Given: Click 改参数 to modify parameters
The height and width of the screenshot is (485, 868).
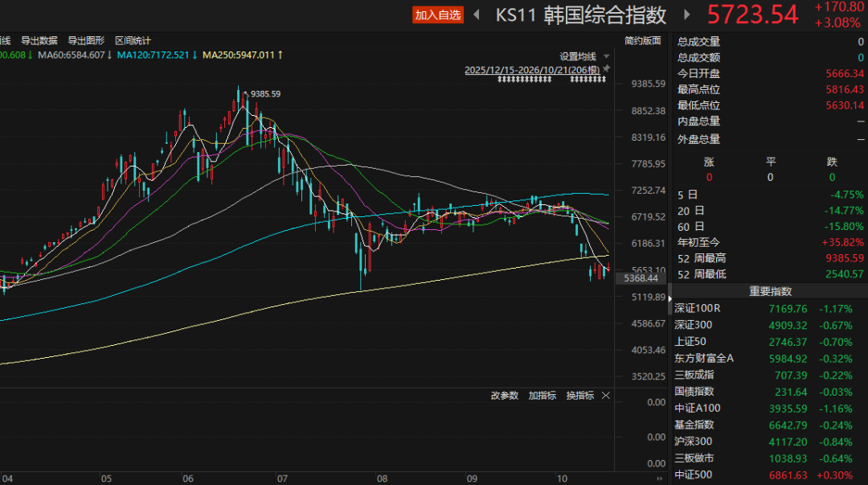Looking at the screenshot, I should point(504,395).
